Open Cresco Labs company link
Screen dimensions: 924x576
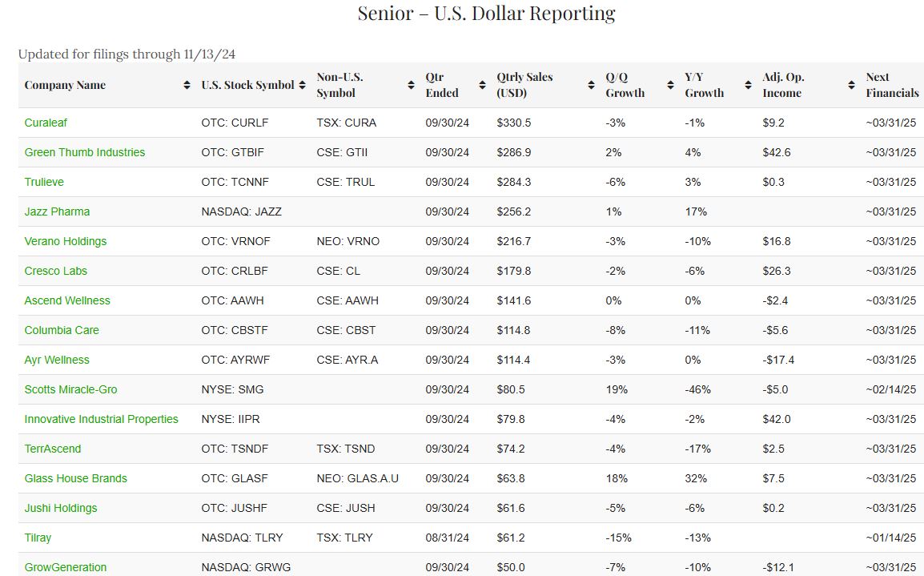point(56,271)
